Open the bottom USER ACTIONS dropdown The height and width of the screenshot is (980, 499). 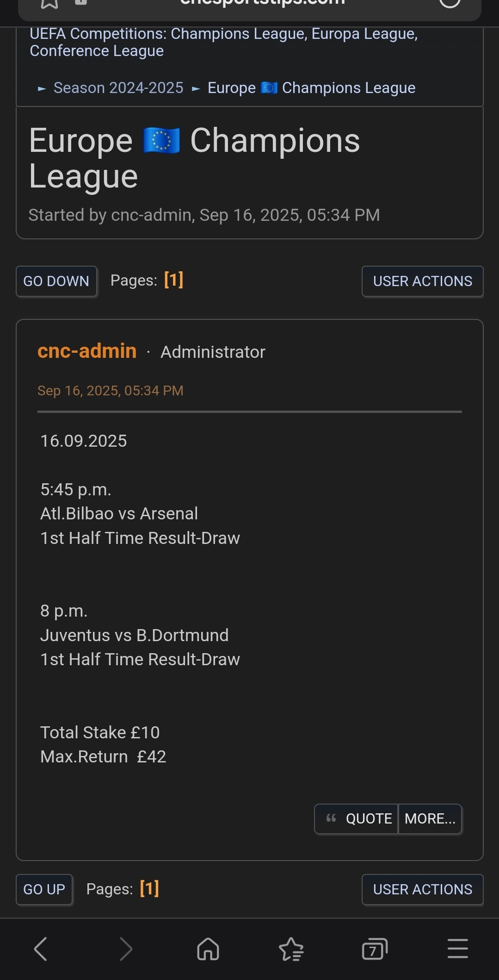tap(422, 889)
